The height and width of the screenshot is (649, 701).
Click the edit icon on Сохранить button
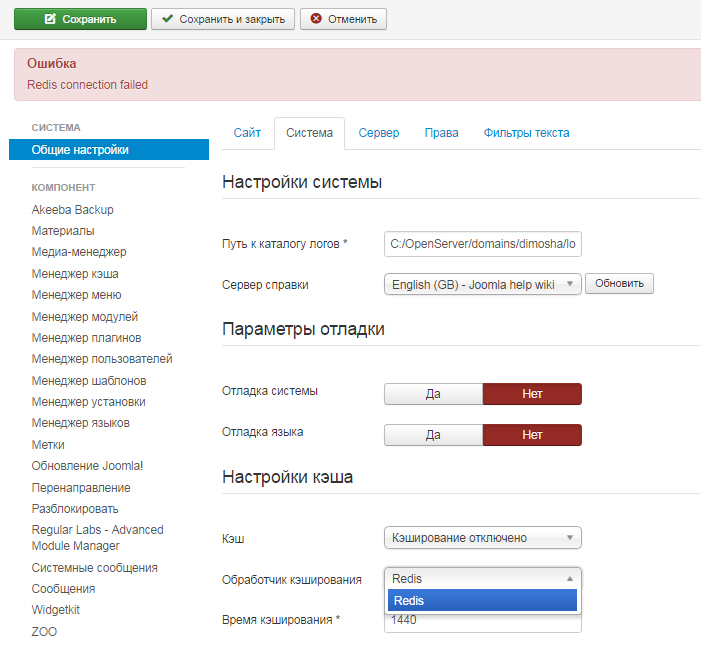pyautogui.click(x=49, y=19)
